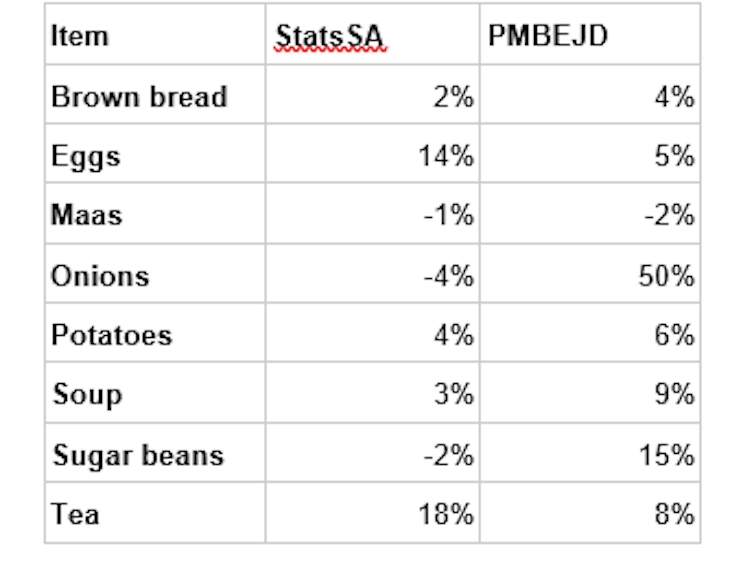Select the Soup cell

[87, 394]
